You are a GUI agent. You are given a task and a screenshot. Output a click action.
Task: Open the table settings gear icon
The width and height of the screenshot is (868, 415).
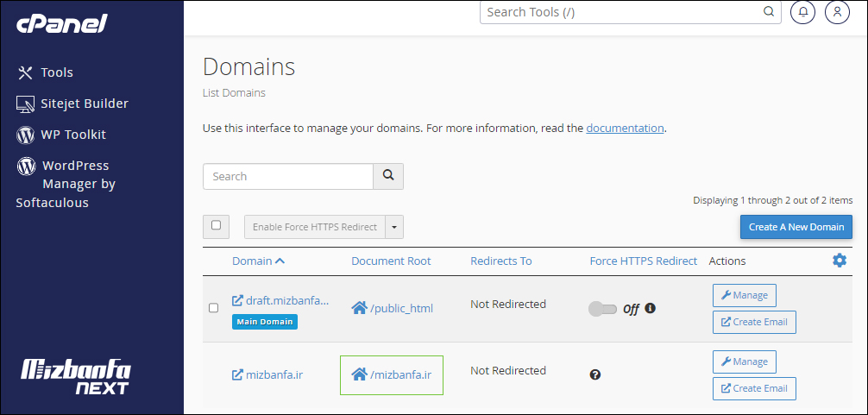pos(840,261)
